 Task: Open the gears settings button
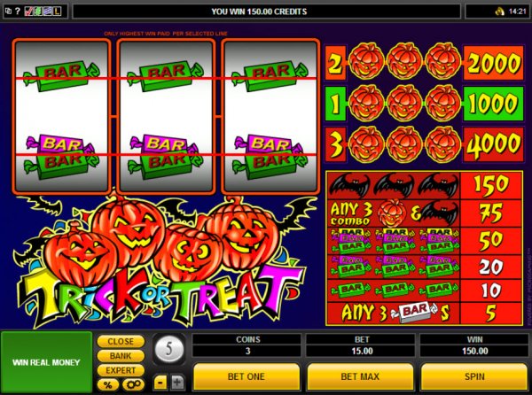point(133,385)
